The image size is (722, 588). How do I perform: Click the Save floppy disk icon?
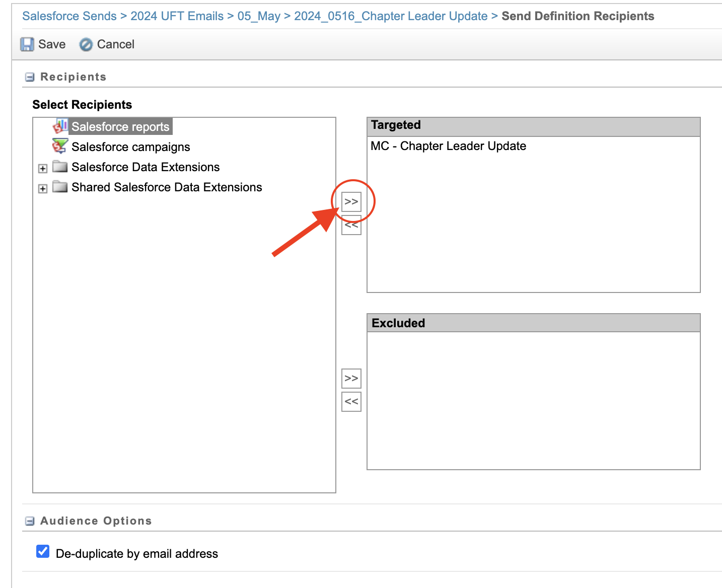tap(27, 44)
